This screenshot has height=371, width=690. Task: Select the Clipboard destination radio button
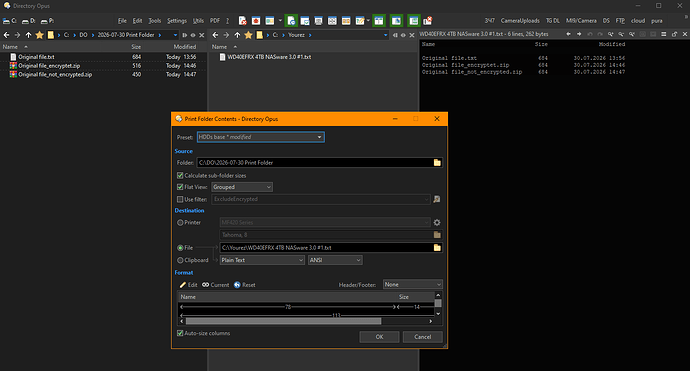pyautogui.click(x=180, y=260)
